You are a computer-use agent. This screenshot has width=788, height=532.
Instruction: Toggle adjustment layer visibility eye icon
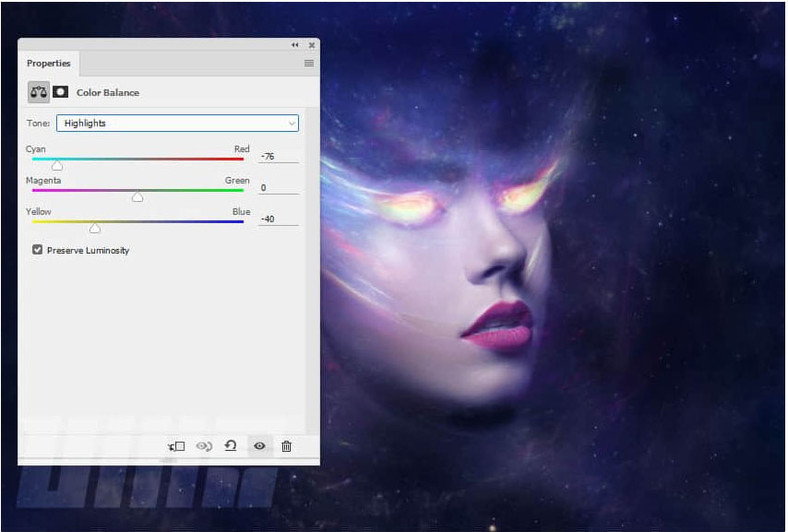(x=259, y=445)
